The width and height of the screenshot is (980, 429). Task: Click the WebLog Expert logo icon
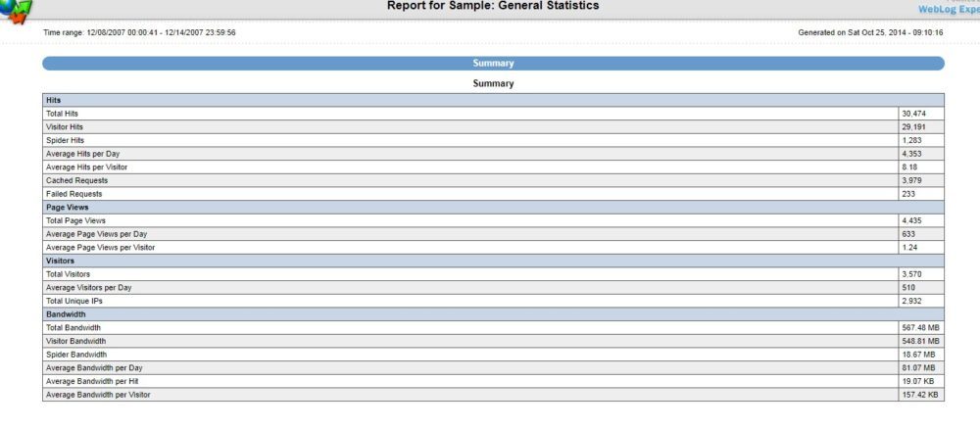click(x=17, y=10)
